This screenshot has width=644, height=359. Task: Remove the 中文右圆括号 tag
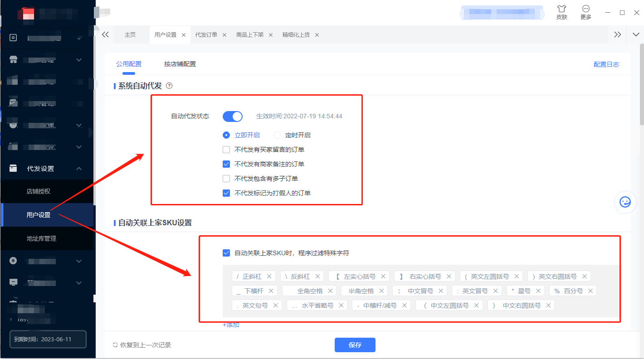coord(548,306)
